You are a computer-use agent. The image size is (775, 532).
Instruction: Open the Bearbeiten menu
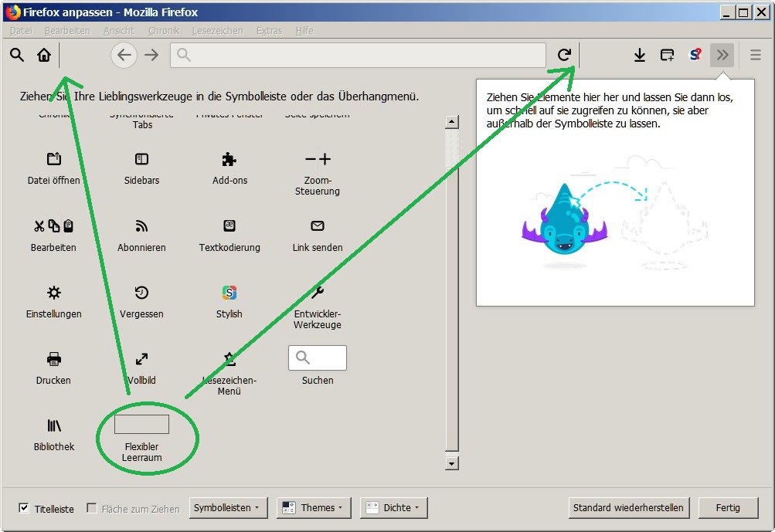67,31
